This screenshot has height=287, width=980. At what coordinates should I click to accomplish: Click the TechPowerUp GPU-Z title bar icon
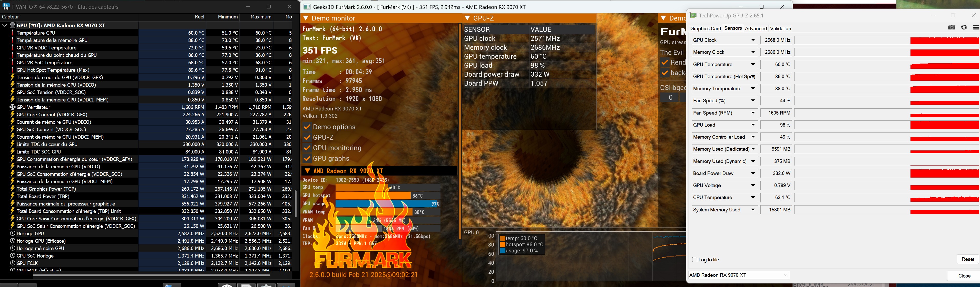pos(693,16)
